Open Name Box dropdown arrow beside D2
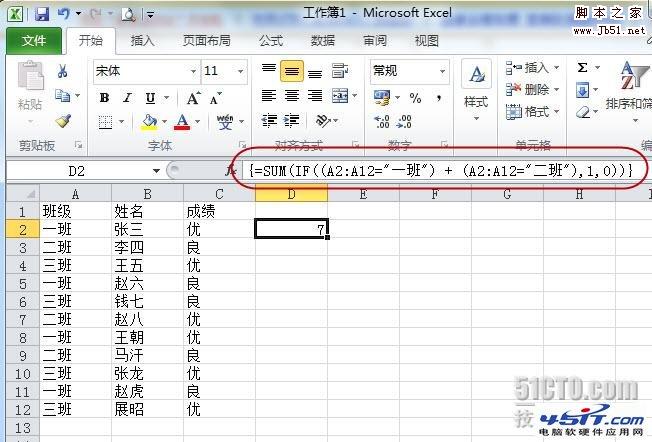The image size is (652, 442). coord(156,170)
